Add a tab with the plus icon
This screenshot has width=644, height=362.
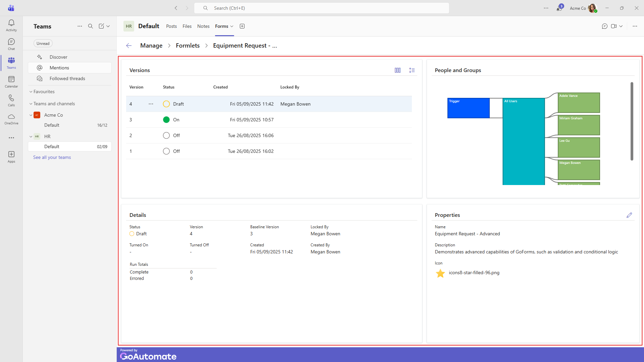click(x=242, y=26)
